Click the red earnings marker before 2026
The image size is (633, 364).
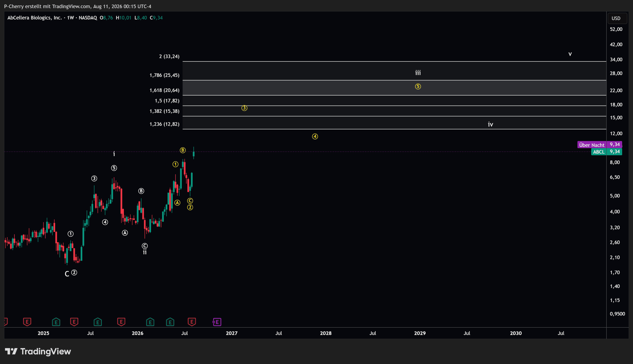121,322
